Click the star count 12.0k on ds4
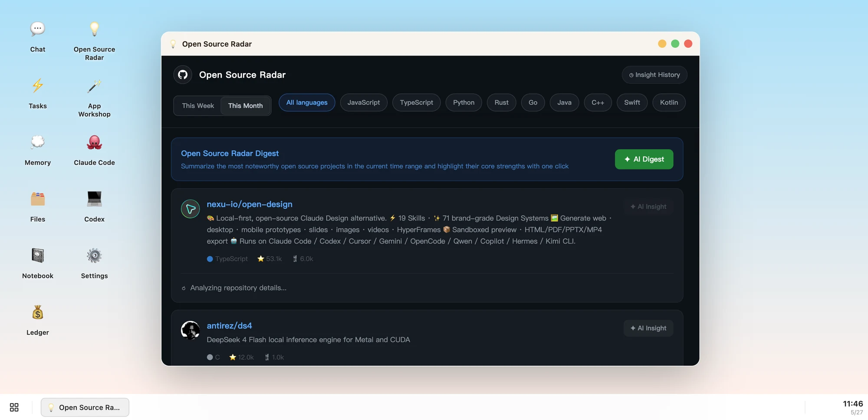The image size is (868, 420). [x=241, y=357]
